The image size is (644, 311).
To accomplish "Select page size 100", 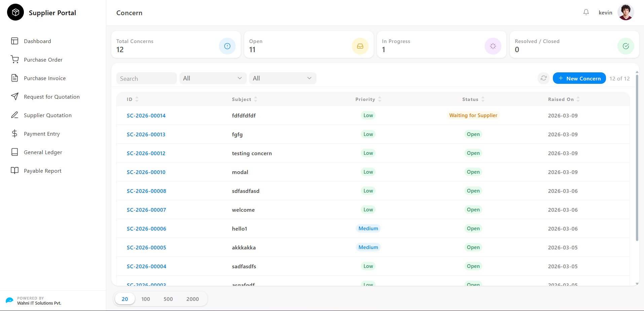I will tap(146, 299).
